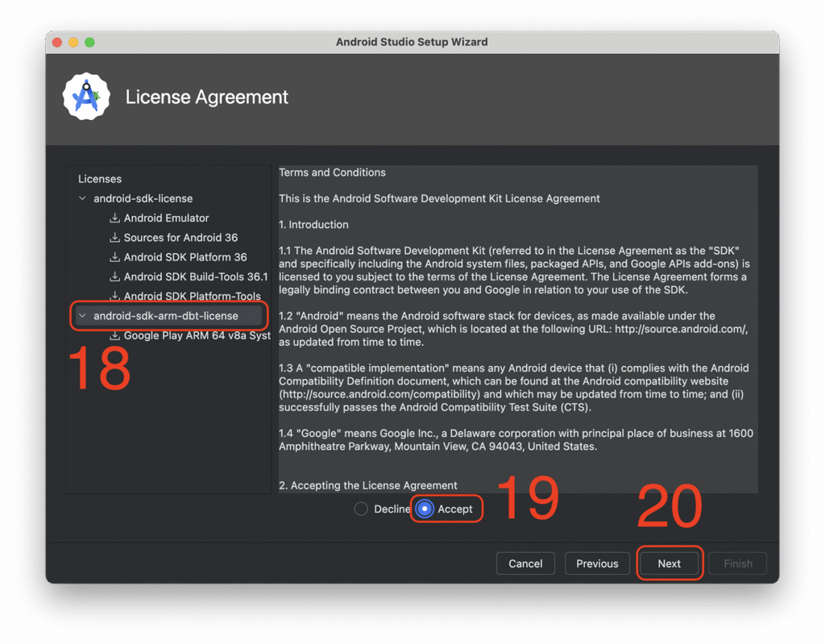Click download icon beside Android Emulator
Viewport: 825px width, 644px height.
point(114,218)
